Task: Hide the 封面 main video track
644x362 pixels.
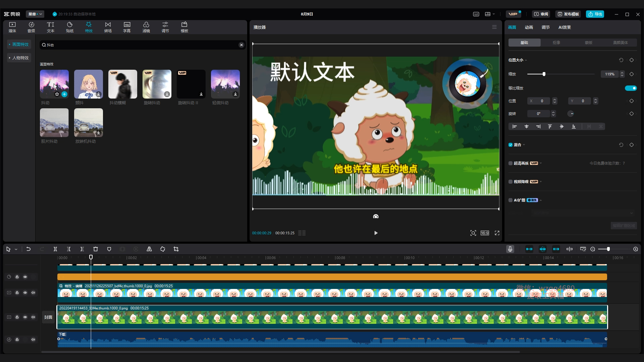Action: point(25,317)
